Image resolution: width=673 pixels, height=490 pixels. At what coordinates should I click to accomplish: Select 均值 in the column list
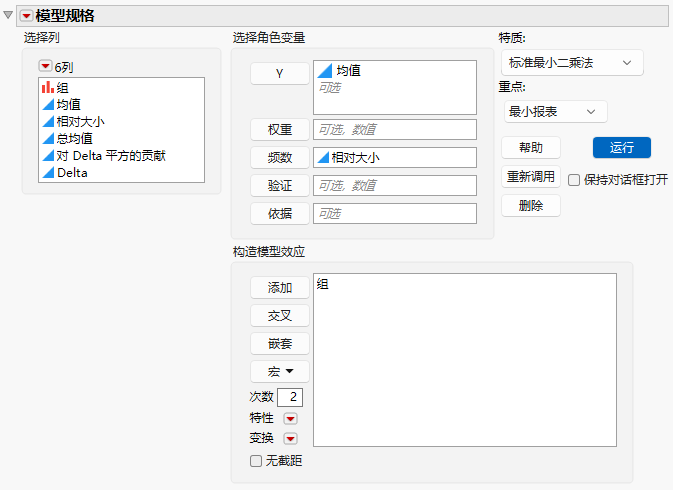click(69, 104)
